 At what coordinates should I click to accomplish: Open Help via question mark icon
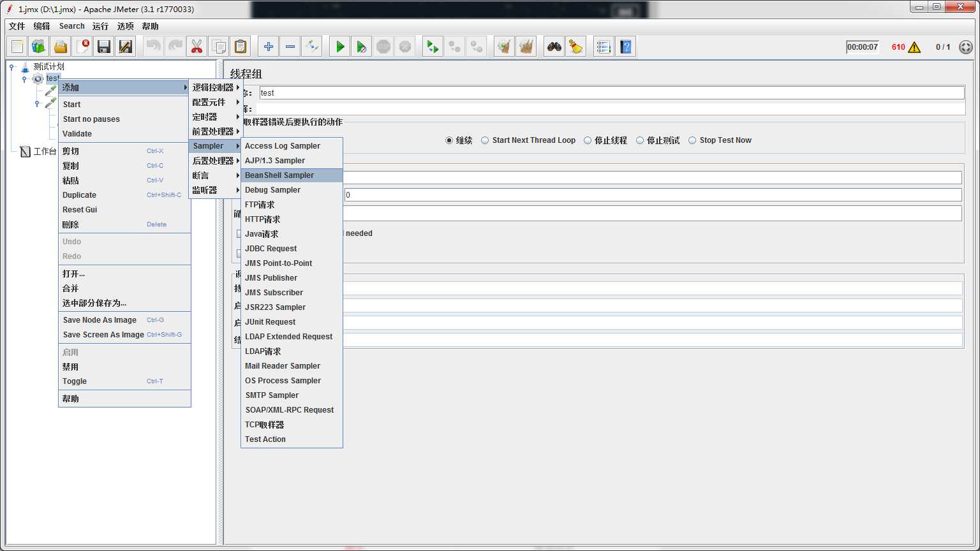(625, 47)
